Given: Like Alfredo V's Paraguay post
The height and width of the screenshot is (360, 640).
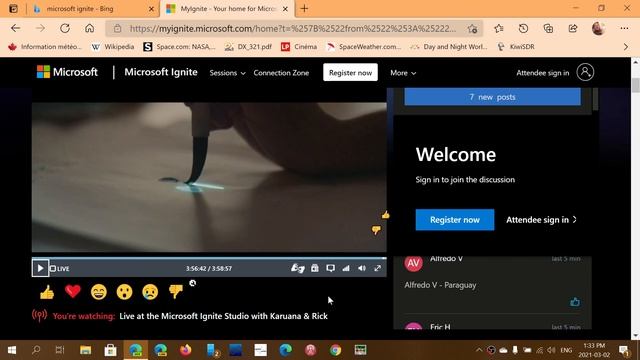Looking at the screenshot, I should tap(575, 302).
